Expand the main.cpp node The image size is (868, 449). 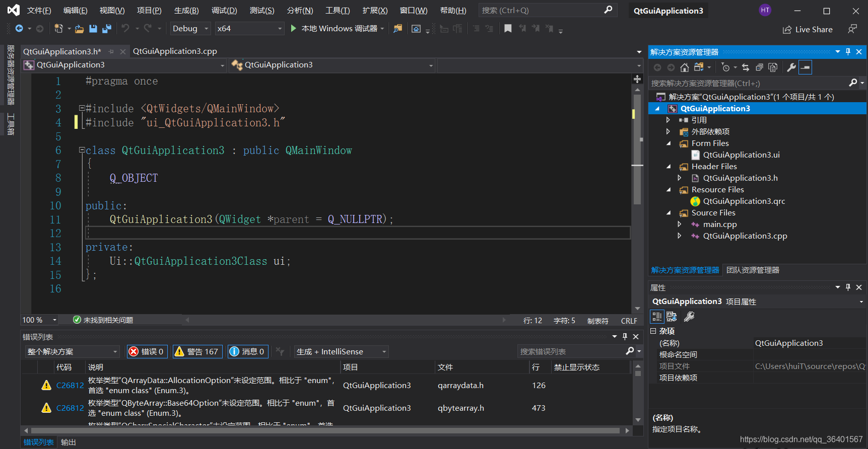[x=680, y=224]
